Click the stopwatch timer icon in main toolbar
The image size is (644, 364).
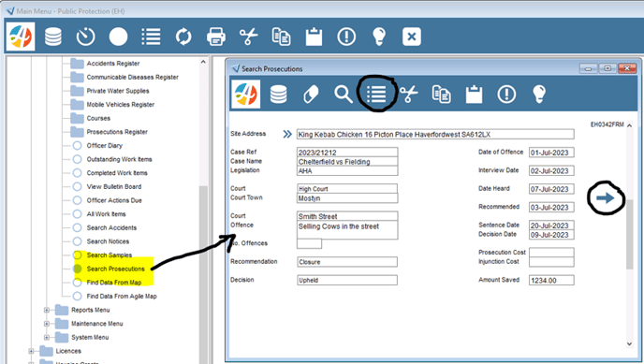coord(85,36)
